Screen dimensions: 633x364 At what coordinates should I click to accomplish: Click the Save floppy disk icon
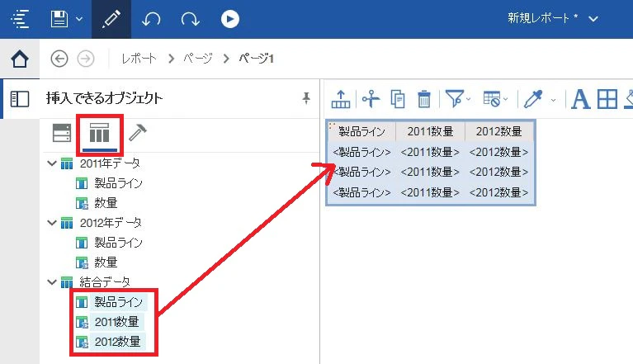click(x=59, y=19)
